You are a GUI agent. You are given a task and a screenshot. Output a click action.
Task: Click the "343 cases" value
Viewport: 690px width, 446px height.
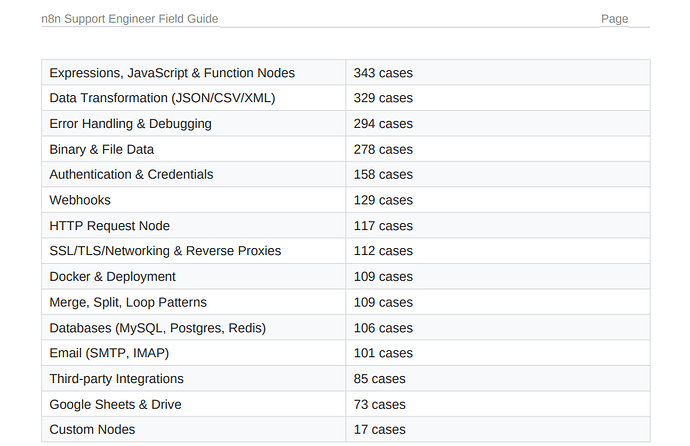pos(383,73)
